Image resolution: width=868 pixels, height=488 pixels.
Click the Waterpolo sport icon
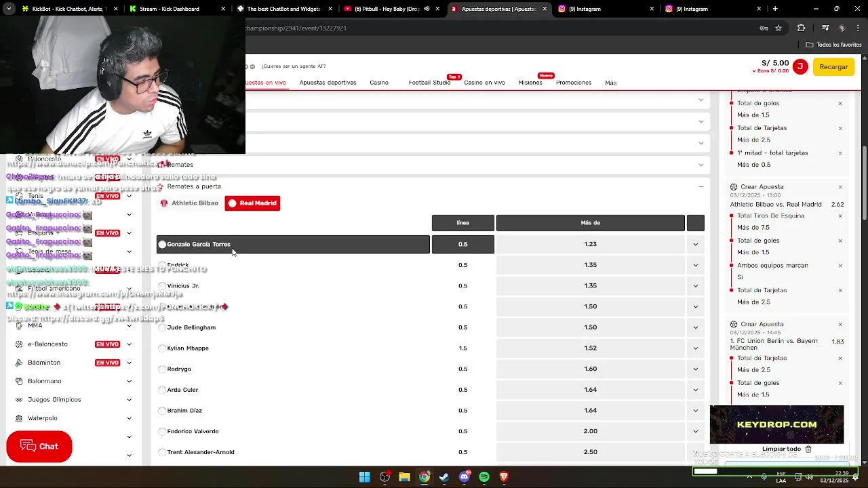(x=19, y=418)
